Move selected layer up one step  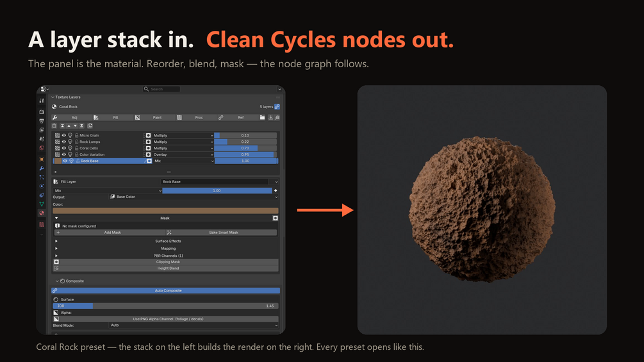[x=69, y=126]
